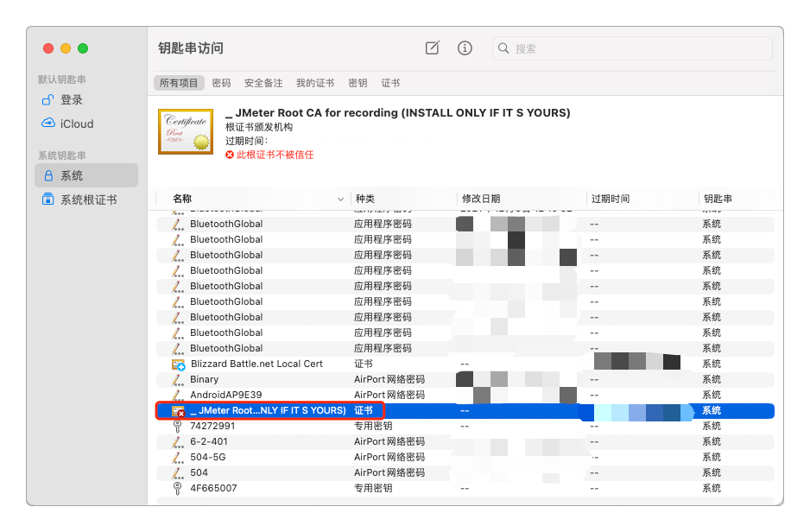
Task: Select the Blizzard Battle.net Local Cert row
Action: [465, 364]
